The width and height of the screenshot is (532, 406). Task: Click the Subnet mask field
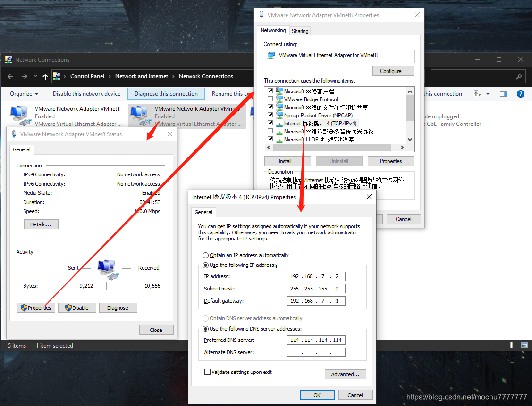tap(316, 289)
